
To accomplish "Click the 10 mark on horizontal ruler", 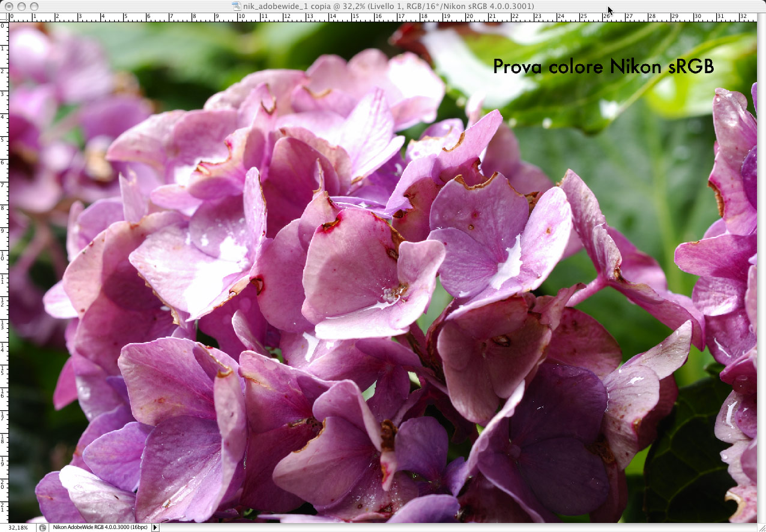I will point(240,17).
